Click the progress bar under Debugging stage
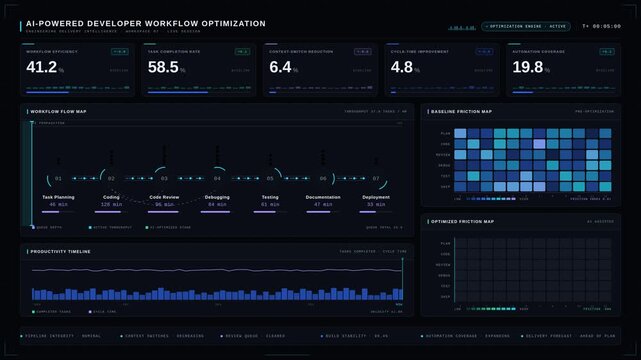Image resolution: width=641 pixels, height=360 pixels. 217,212
